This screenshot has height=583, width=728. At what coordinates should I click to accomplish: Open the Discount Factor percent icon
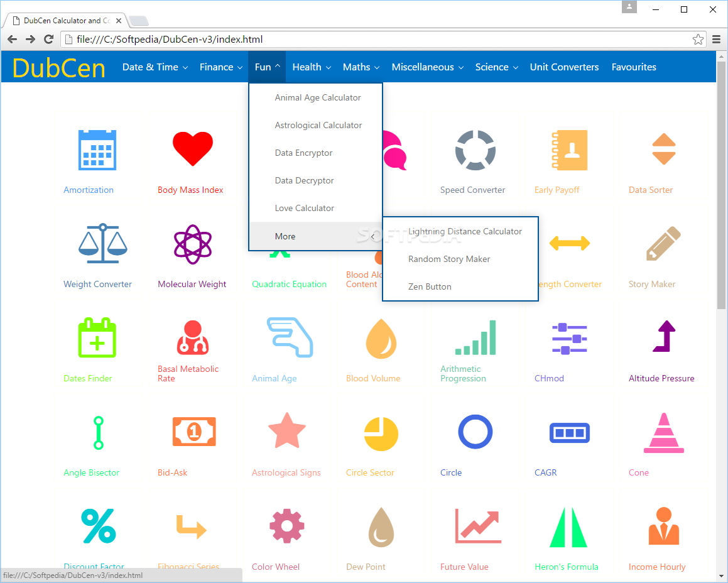pyautogui.click(x=99, y=526)
